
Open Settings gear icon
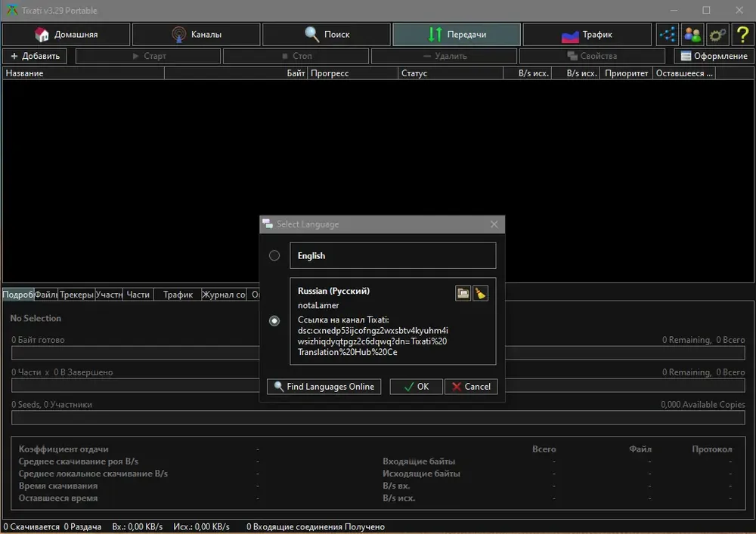tap(717, 34)
